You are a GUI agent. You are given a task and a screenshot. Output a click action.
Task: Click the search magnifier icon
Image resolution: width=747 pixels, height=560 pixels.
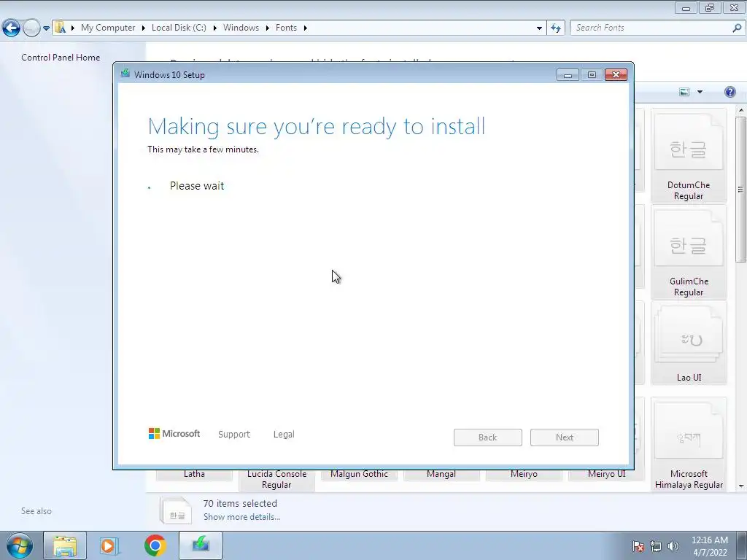click(737, 28)
